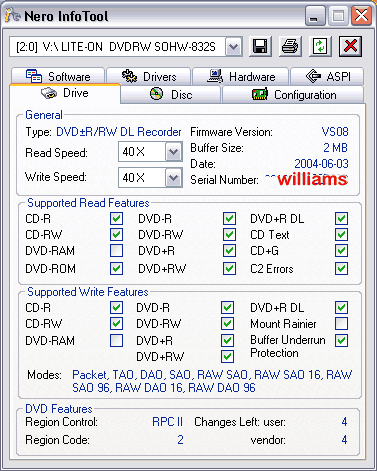
Task: Minimize the Nero InfoTool window
Action: point(315,16)
